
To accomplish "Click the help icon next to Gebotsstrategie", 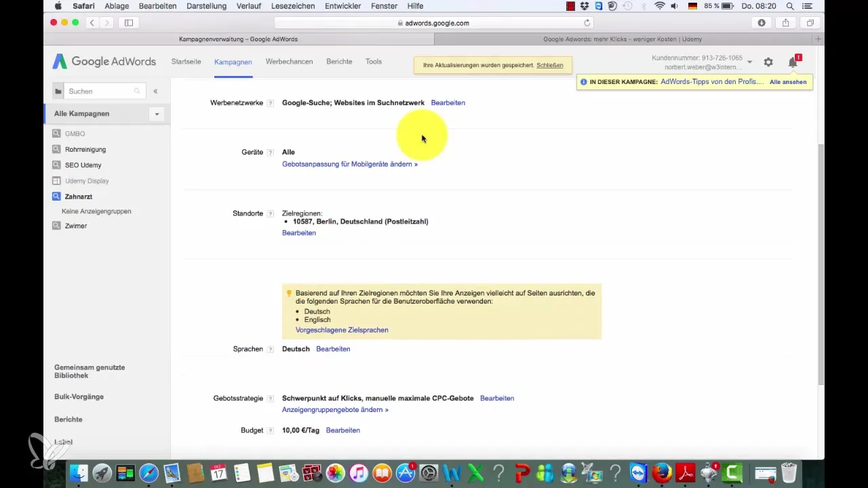I will click(x=271, y=399).
